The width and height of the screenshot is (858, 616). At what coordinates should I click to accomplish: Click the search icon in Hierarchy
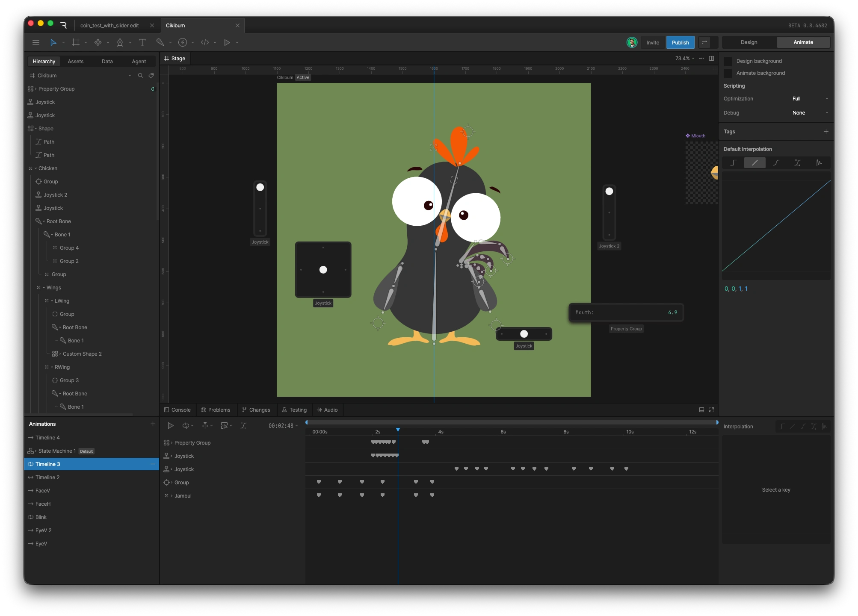[x=140, y=76]
